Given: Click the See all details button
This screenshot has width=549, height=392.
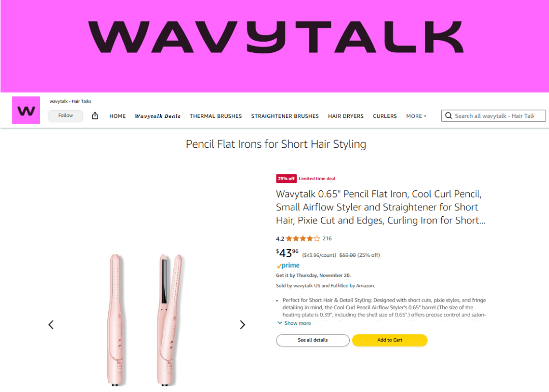Looking at the screenshot, I should click(x=313, y=340).
